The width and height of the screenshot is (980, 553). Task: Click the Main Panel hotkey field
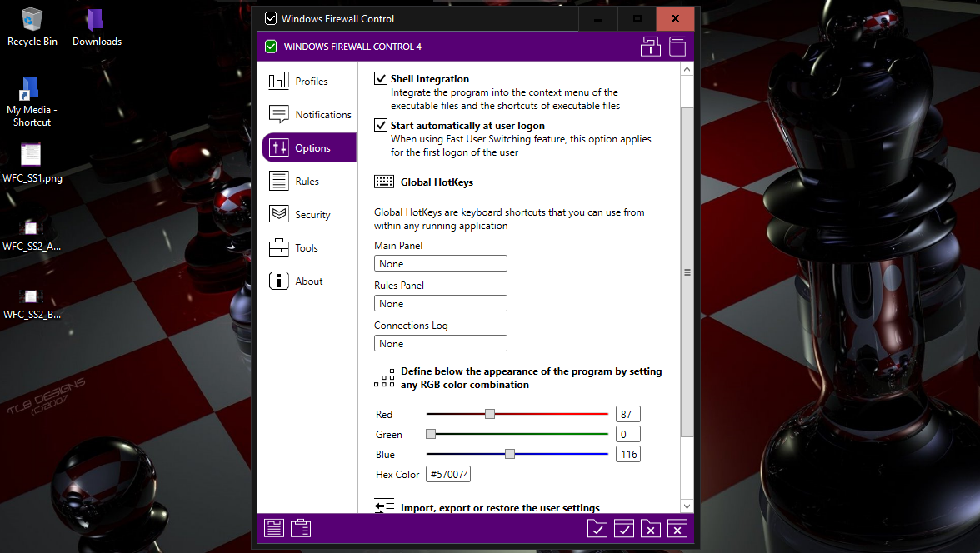point(441,264)
